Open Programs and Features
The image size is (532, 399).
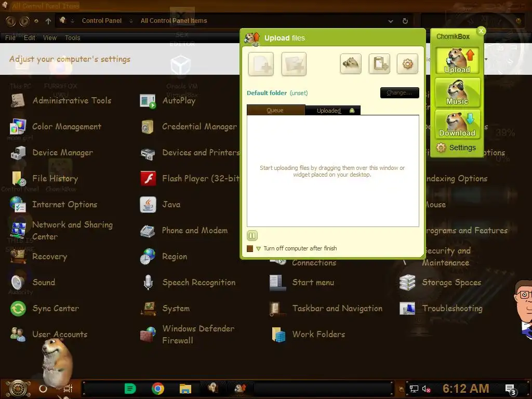[467, 231]
